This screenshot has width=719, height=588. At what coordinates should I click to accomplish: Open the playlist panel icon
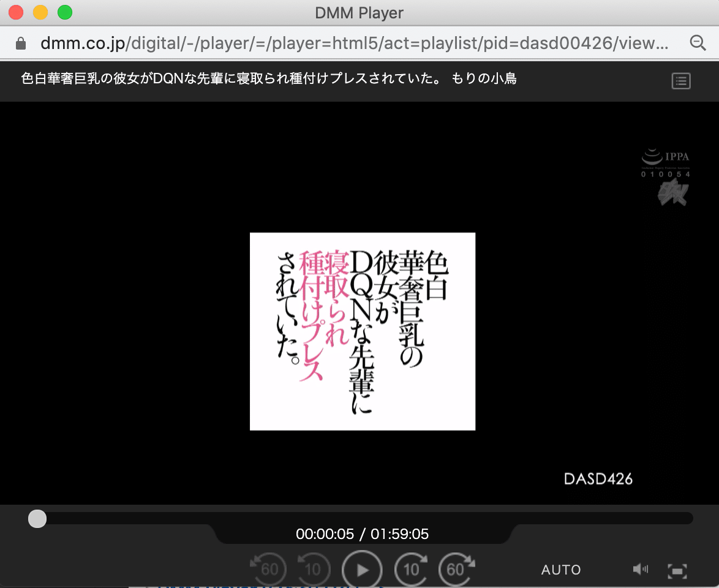(681, 81)
